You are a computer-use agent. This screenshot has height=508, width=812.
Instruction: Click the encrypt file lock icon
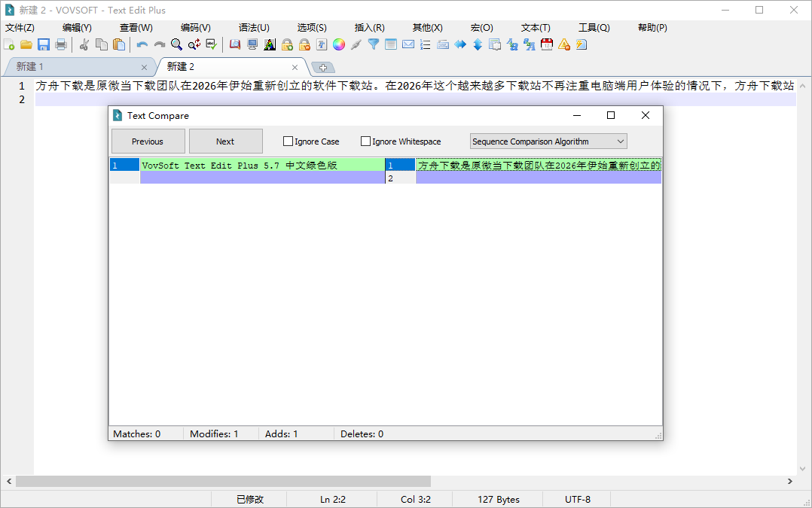(x=286, y=44)
